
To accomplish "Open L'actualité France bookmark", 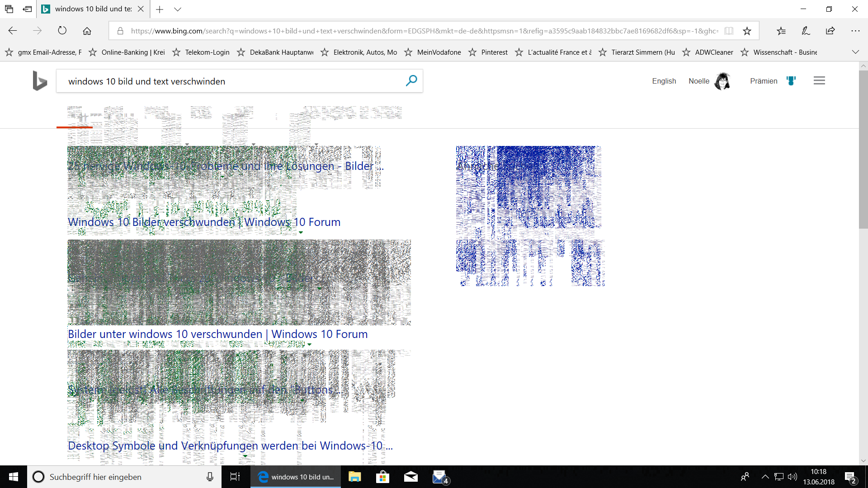I will 553,52.
